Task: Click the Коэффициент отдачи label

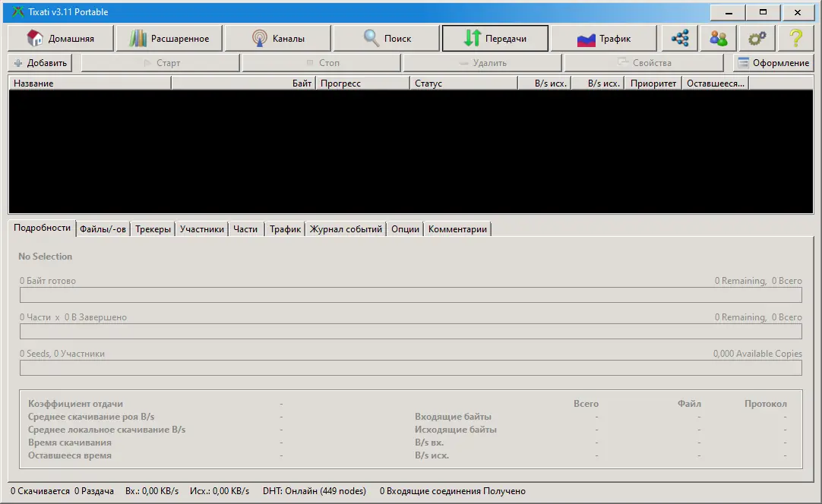Action: (x=75, y=403)
